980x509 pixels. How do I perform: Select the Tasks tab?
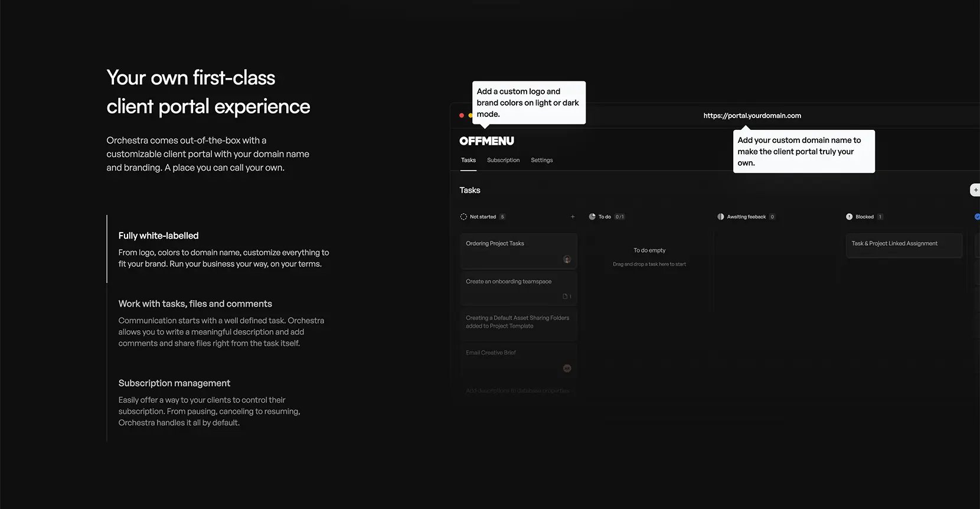point(468,160)
